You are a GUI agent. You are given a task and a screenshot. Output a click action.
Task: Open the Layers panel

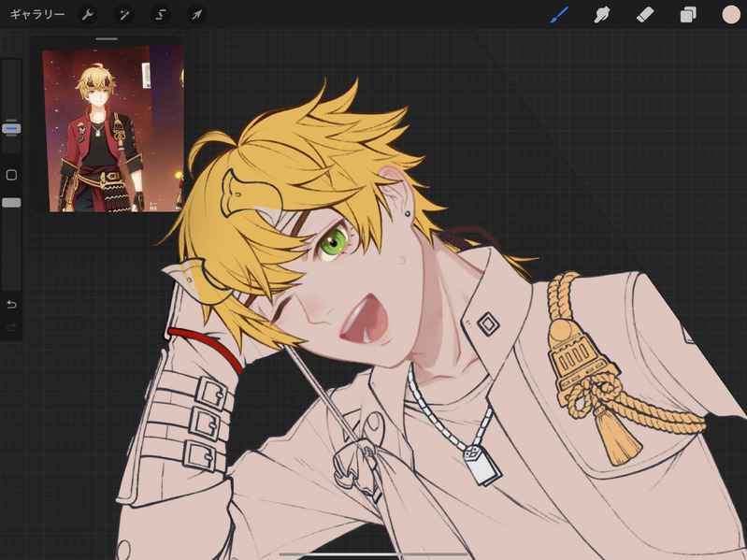point(688,15)
